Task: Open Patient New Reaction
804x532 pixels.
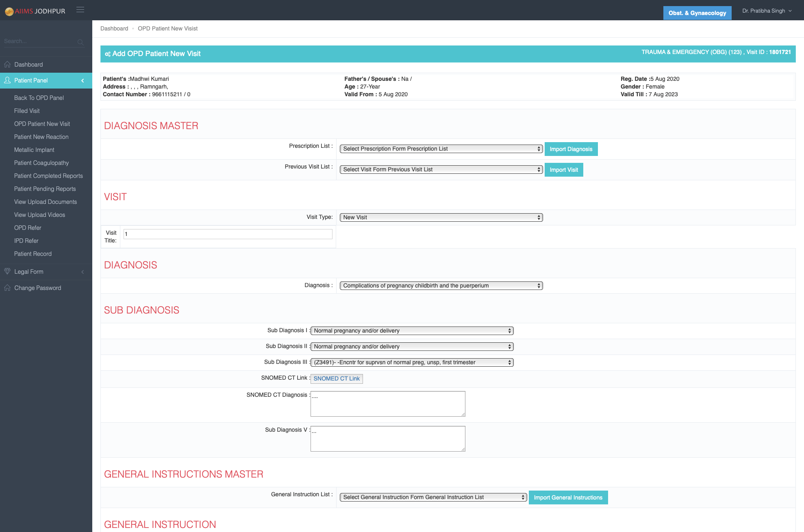Action: (41, 137)
